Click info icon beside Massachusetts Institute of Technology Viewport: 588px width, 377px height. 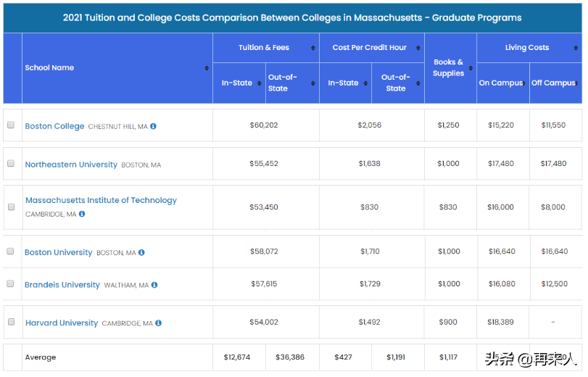click(x=82, y=214)
